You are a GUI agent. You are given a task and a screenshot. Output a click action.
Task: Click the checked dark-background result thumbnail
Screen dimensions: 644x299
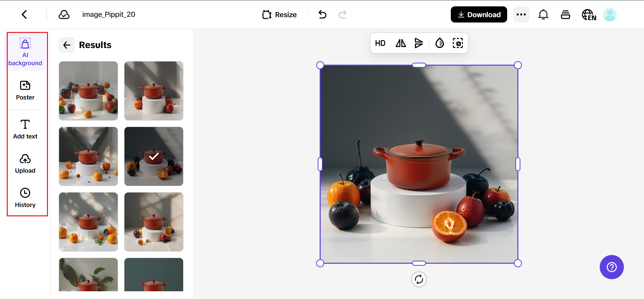[x=154, y=156]
